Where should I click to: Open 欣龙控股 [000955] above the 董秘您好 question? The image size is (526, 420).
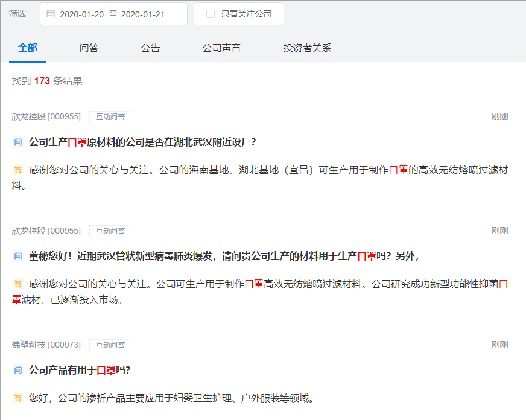[x=46, y=231]
